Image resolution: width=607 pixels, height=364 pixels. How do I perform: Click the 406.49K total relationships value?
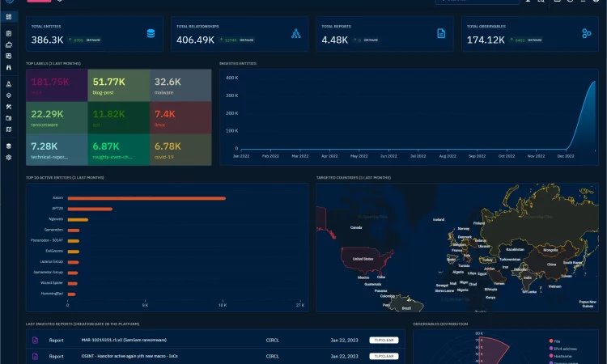pyautogui.click(x=195, y=40)
